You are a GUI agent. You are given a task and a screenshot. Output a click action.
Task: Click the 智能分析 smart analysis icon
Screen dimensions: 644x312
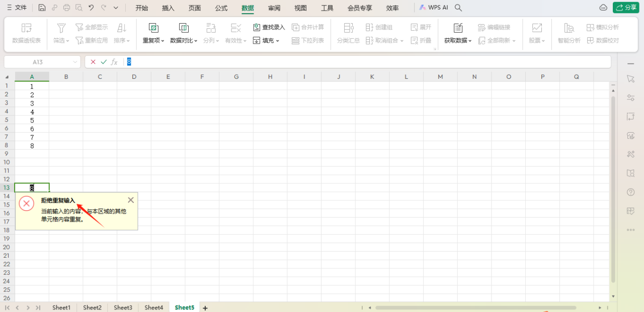tap(569, 33)
